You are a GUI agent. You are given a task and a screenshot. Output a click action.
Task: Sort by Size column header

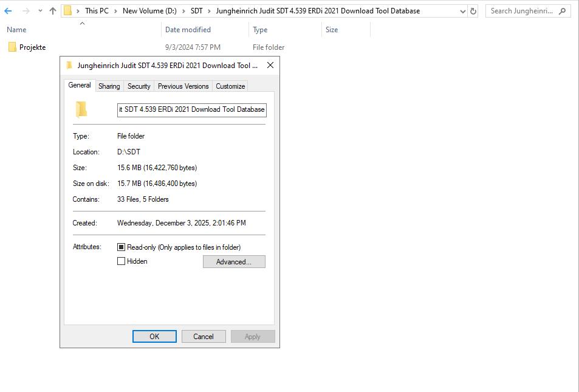coord(332,30)
